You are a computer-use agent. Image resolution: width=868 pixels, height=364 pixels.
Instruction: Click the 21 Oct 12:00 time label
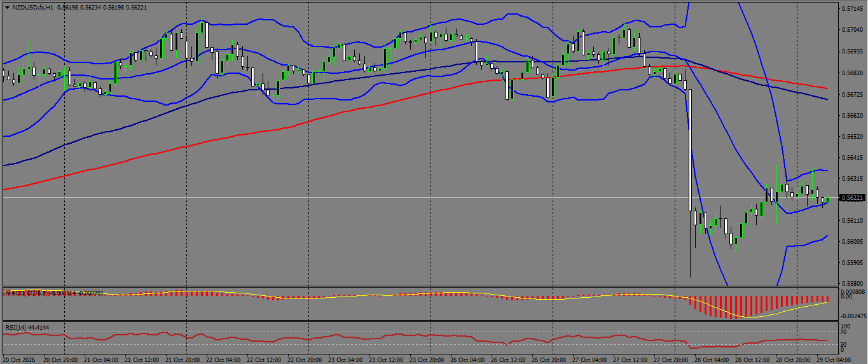point(142,360)
